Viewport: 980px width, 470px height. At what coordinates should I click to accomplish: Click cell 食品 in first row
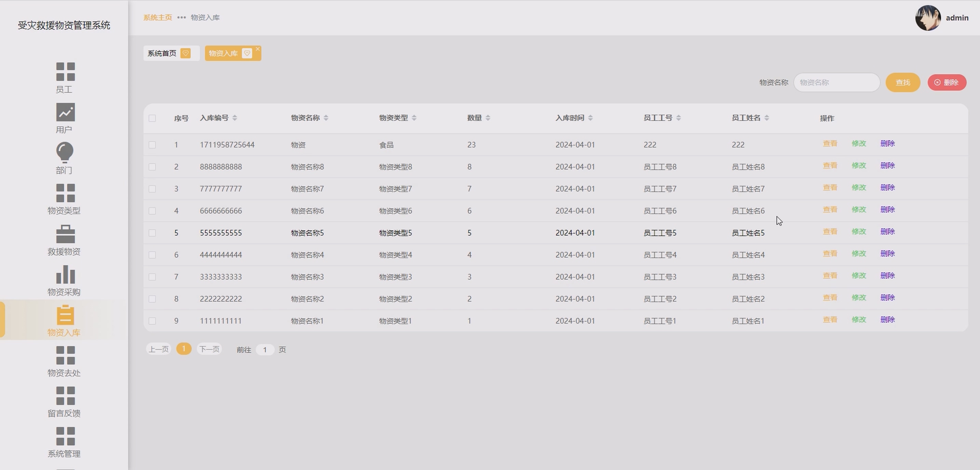(x=386, y=145)
